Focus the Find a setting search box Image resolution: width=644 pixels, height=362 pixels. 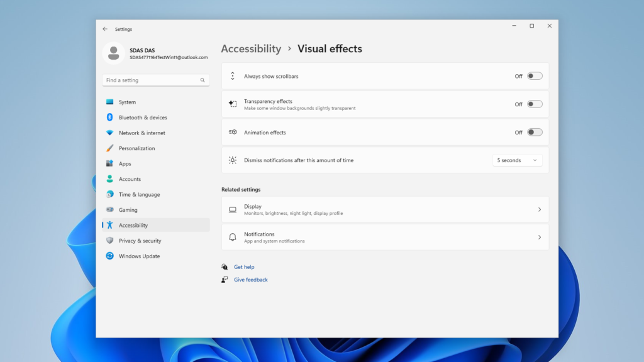[x=156, y=80]
